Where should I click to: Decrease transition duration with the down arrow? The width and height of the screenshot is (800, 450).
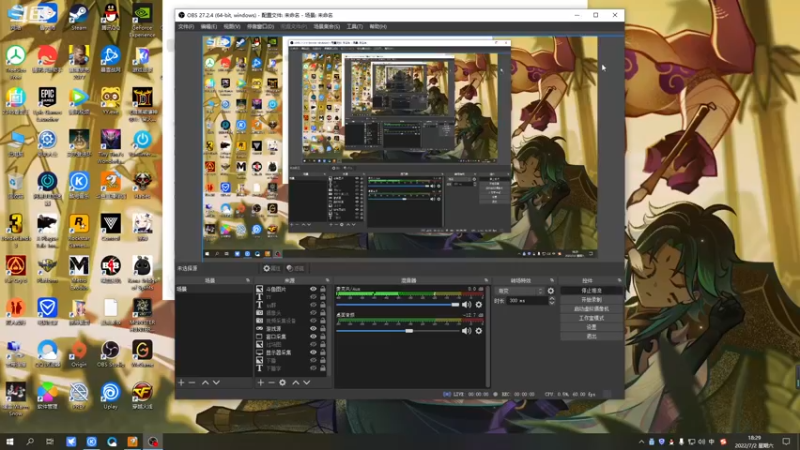[552, 303]
